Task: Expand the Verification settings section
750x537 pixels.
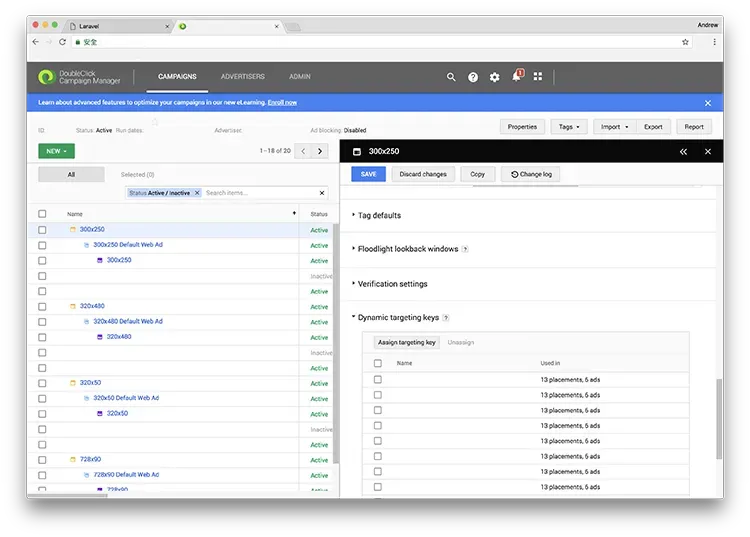Action: click(392, 284)
